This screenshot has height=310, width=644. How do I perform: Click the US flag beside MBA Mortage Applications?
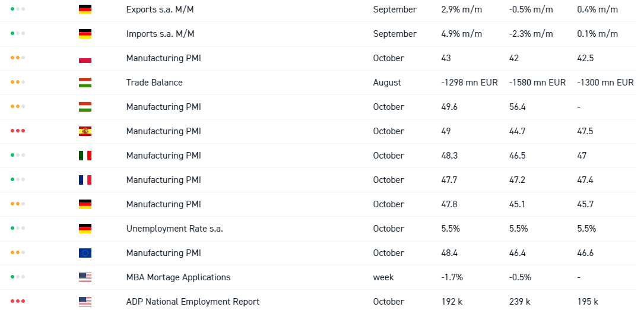85,277
